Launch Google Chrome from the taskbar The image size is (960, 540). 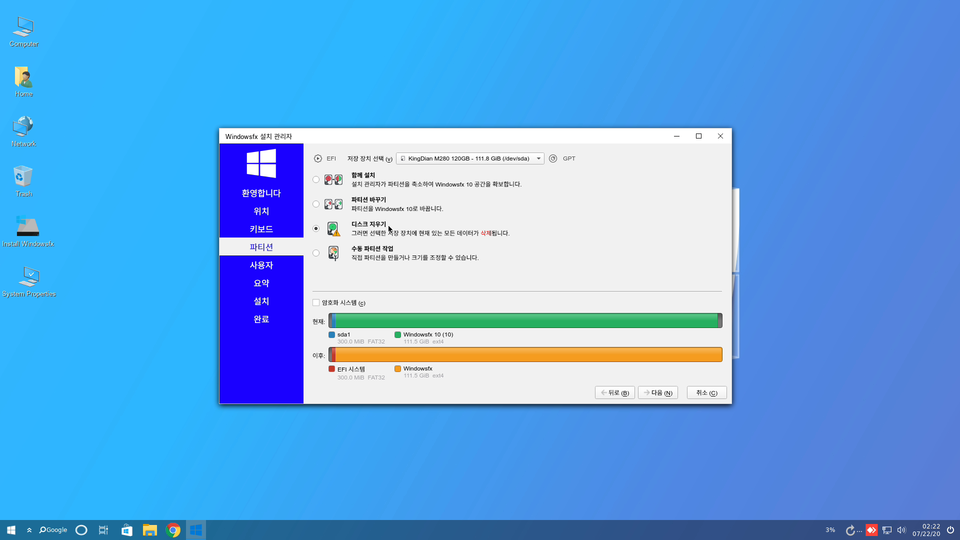pos(173,530)
